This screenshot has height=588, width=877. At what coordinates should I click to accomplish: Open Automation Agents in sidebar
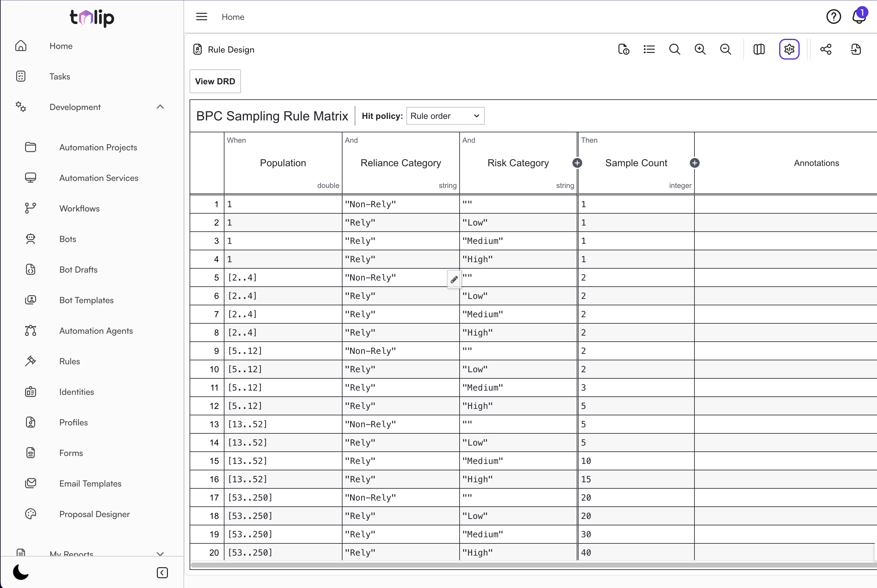pyautogui.click(x=96, y=331)
